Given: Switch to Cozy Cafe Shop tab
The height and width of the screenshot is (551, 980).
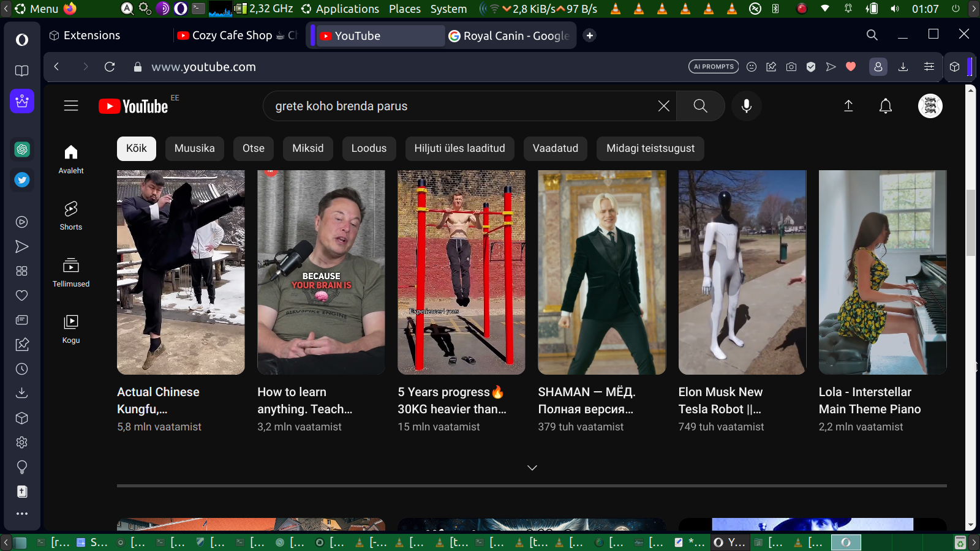Looking at the screenshot, I should click(236, 36).
